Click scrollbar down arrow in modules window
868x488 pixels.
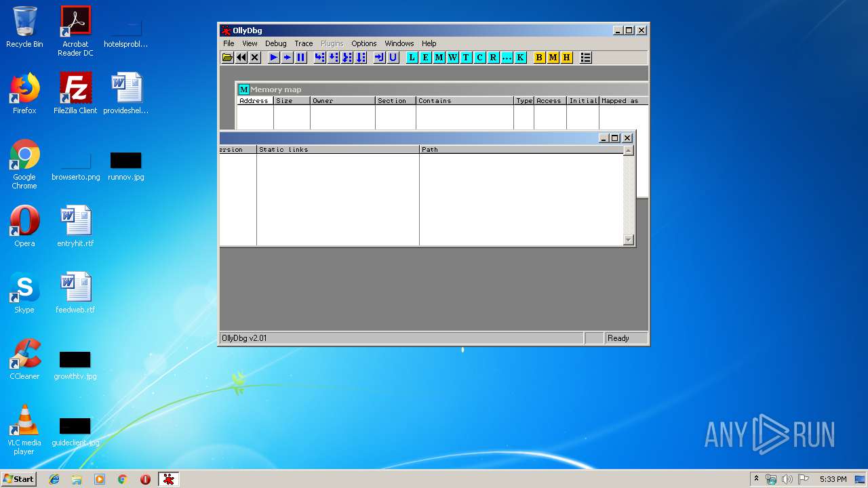coord(628,239)
